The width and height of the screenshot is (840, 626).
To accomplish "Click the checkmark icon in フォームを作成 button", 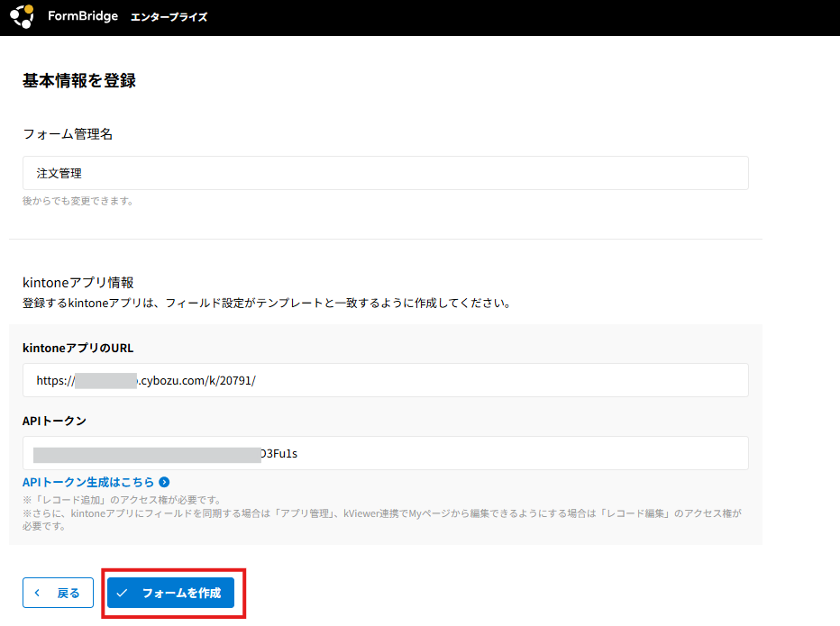I will pyautogui.click(x=123, y=593).
